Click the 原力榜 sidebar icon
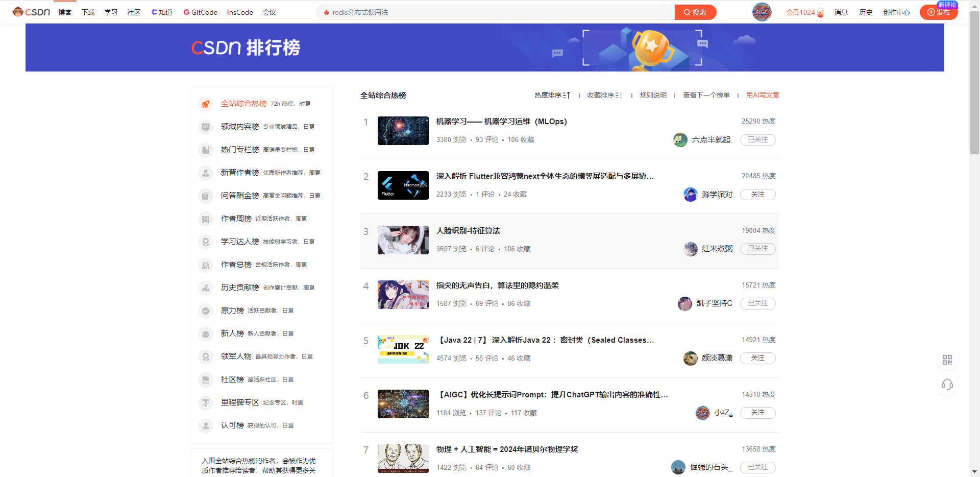The image size is (980, 477). tap(206, 311)
